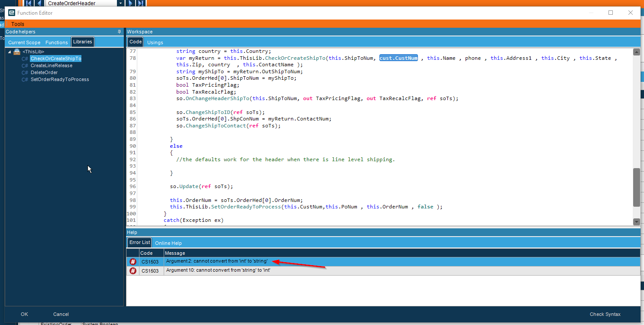644x325 pixels.
Task: Select the Error List tab
Action: click(x=139, y=242)
